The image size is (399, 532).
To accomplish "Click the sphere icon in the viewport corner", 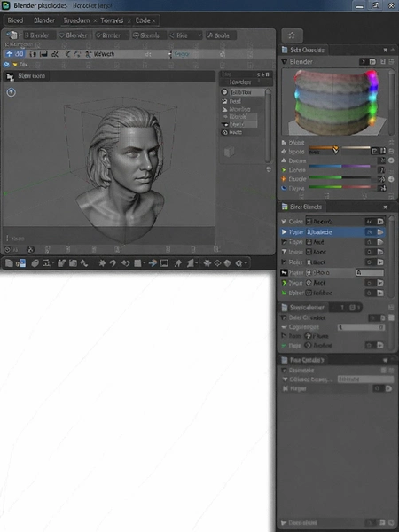I will click(12, 92).
